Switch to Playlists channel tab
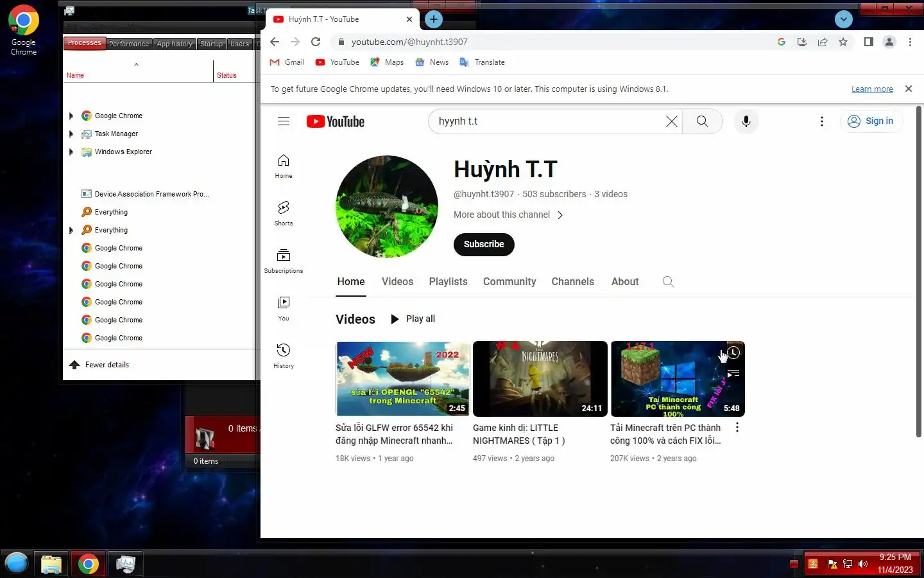Viewport: 924px width, 578px height. 448,282
